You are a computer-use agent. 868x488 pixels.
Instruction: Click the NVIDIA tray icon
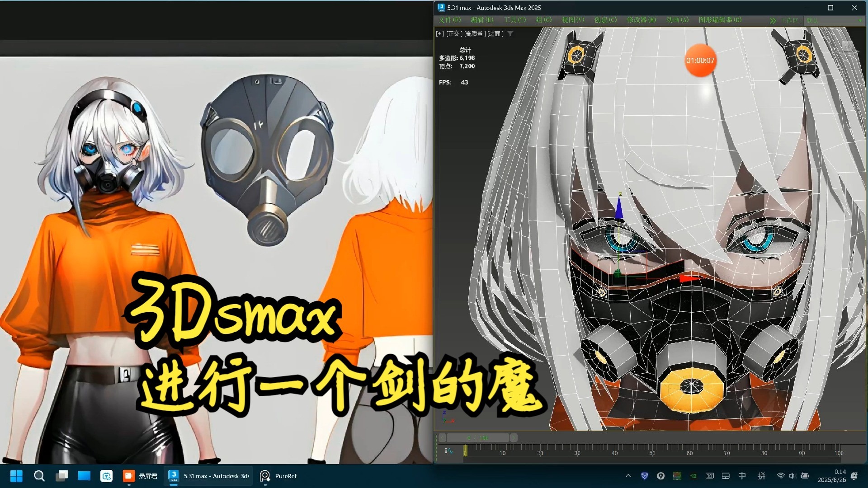693,476
